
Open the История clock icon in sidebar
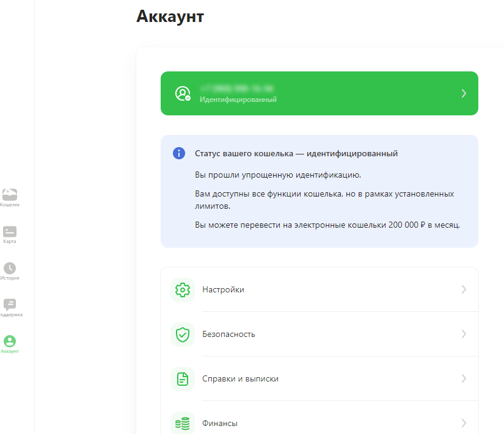tap(10, 268)
